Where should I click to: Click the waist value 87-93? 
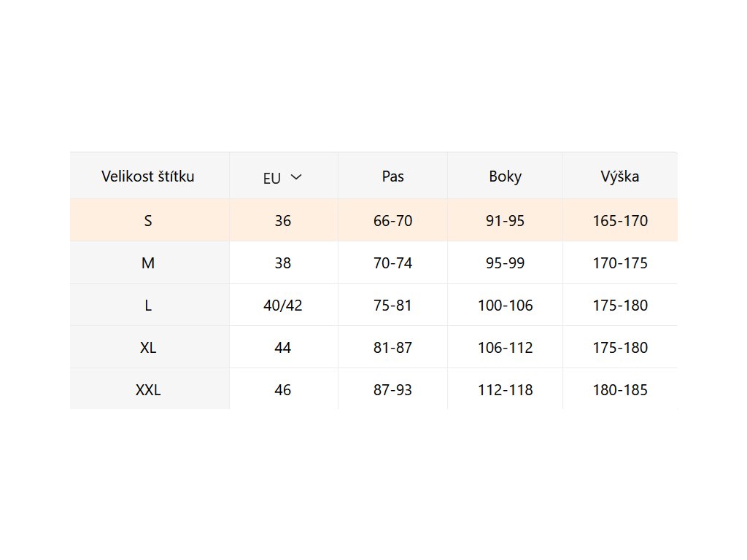pos(392,390)
